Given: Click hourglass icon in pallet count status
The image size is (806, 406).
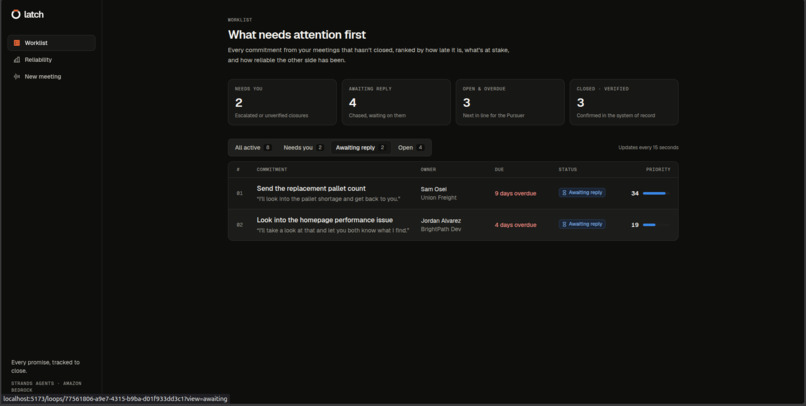Looking at the screenshot, I should 564,193.
